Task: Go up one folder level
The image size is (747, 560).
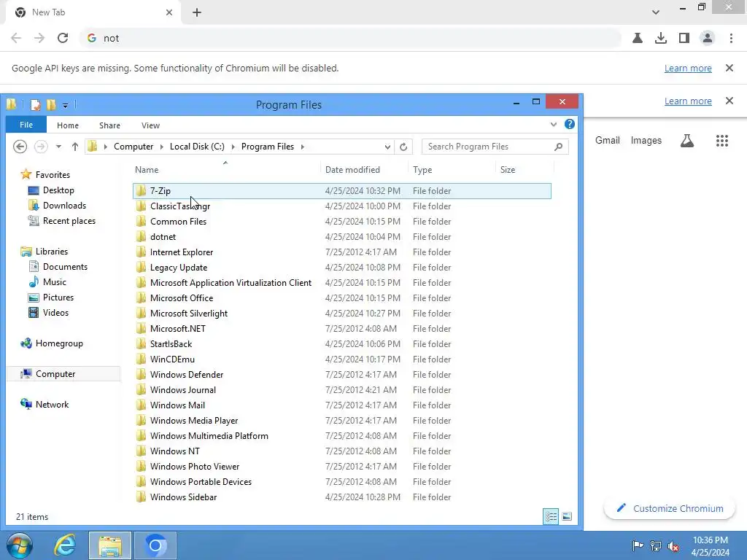Action: pos(75,147)
